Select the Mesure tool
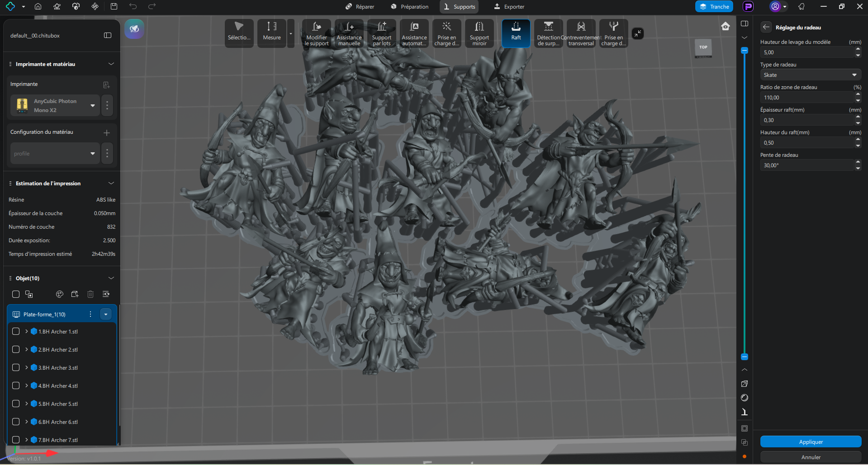868x465 pixels. [272, 33]
